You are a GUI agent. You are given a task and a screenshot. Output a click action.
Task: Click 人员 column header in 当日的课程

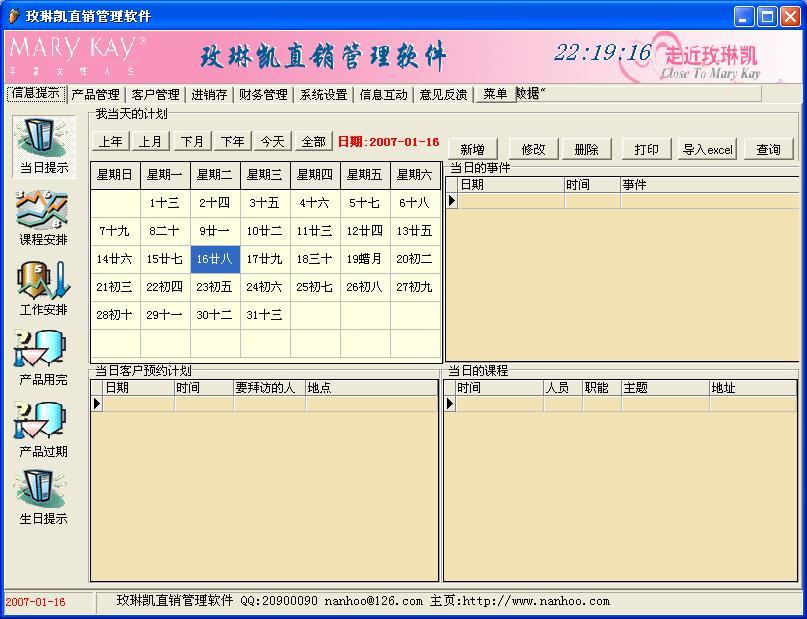pos(563,387)
